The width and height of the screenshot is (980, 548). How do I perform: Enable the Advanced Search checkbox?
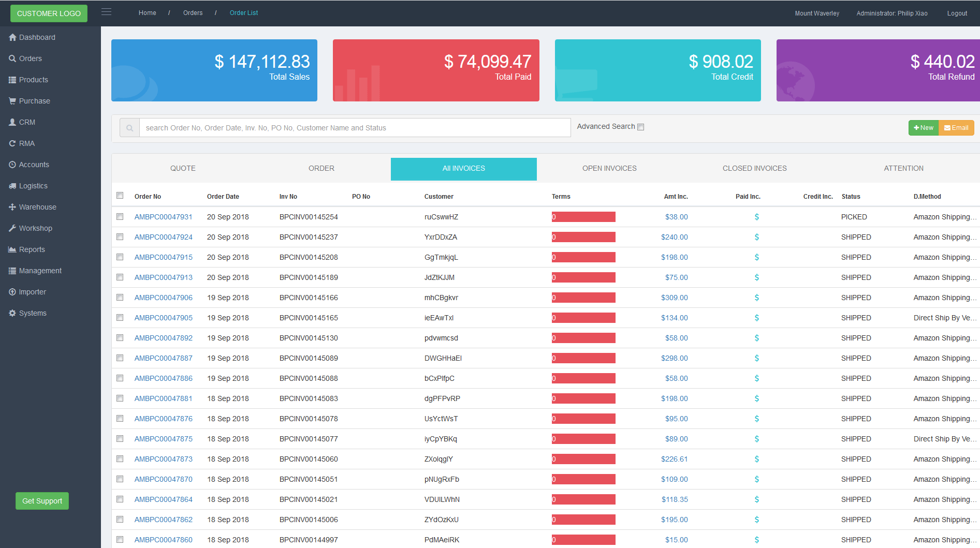pyautogui.click(x=640, y=127)
